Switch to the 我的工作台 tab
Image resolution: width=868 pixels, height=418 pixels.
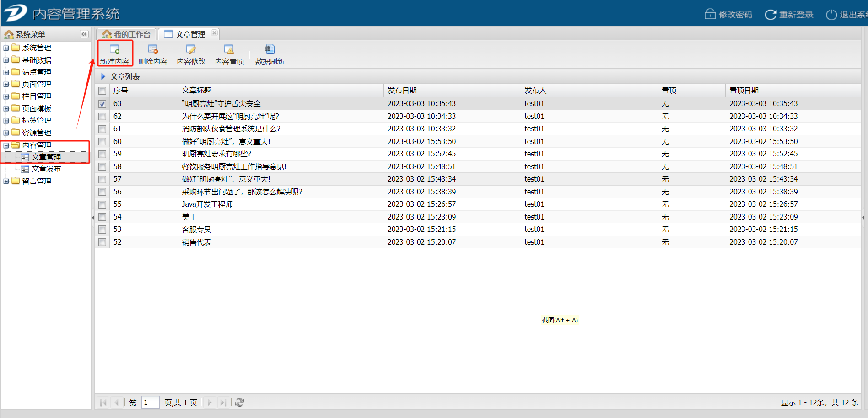(x=127, y=34)
